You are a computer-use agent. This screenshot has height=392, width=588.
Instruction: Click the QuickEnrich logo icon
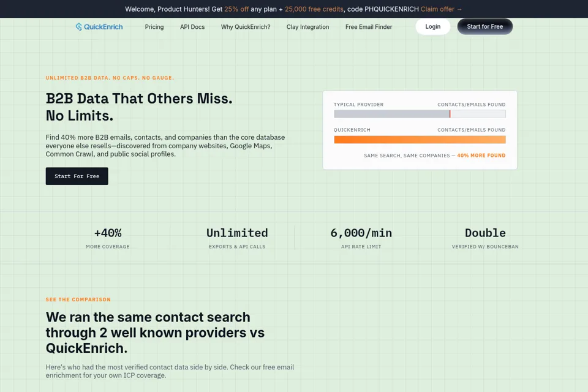(79, 26)
